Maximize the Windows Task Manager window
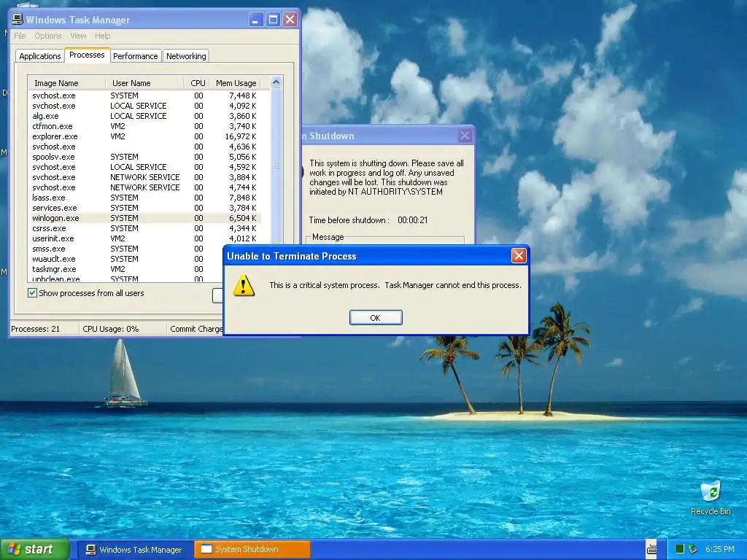This screenshot has height=560, width=747. [x=273, y=20]
